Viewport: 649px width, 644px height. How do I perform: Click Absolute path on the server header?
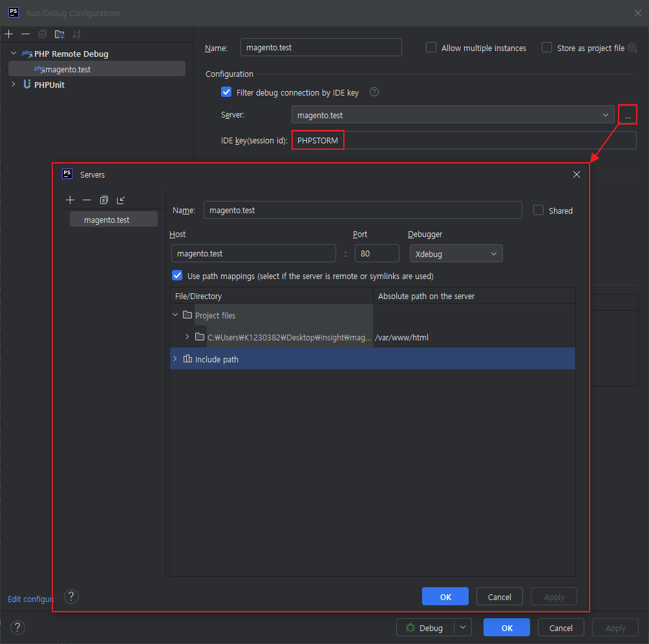click(x=474, y=296)
